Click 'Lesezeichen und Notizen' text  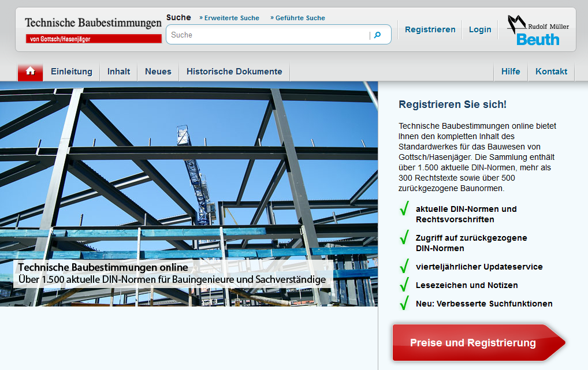point(467,285)
